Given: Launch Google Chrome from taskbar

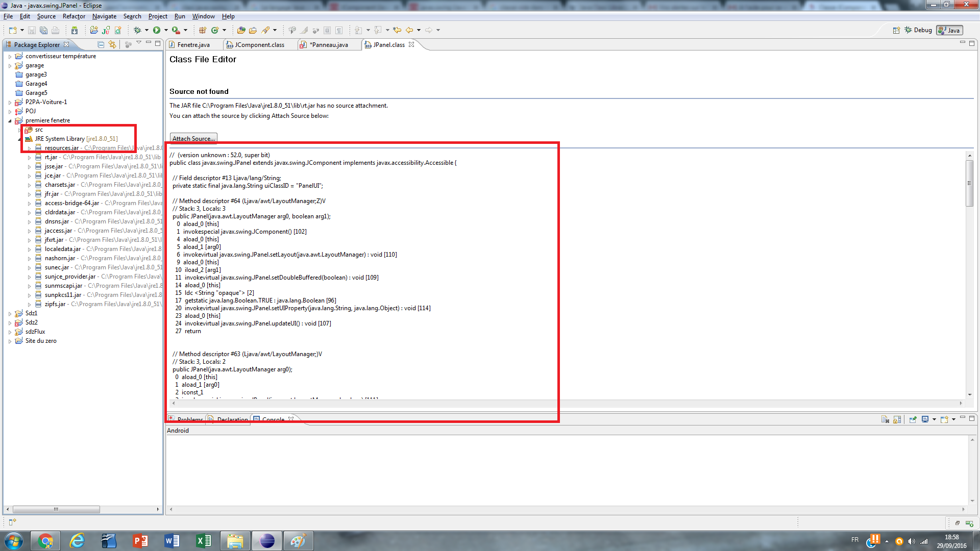Looking at the screenshot, I should click(45, 541).
